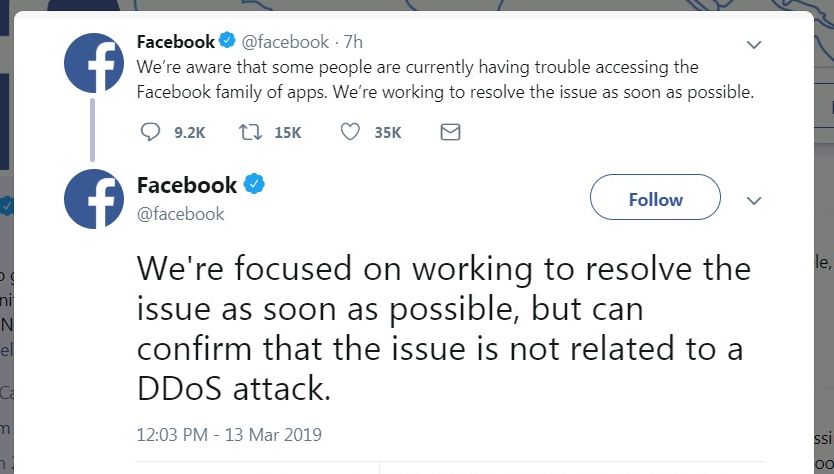Open the Facebook avatar on the top tweet
The image size is (834, 474).
[x=93, y=62]
